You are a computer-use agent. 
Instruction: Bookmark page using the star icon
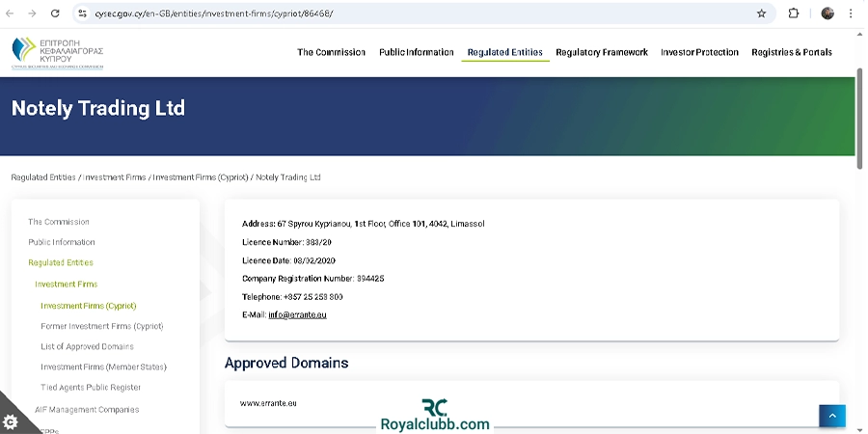[761, 14]
